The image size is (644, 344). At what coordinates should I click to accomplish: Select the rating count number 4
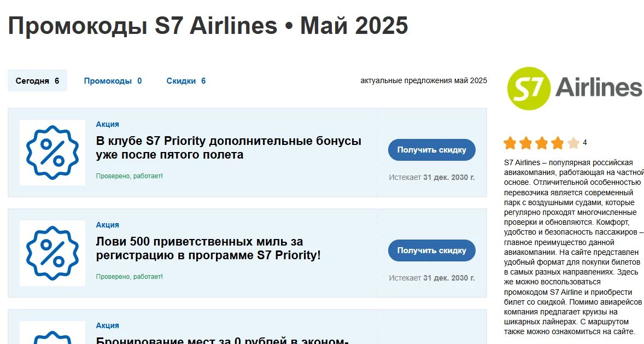[584, 142]
